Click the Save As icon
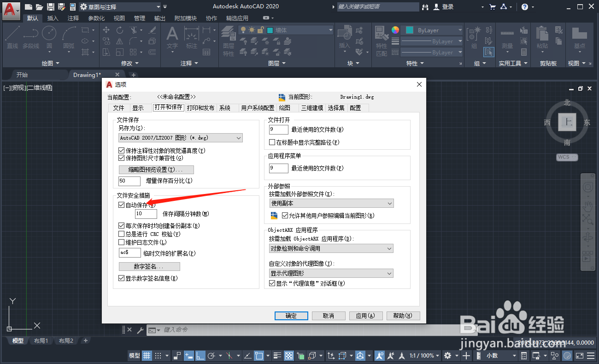The height and width of the screenshot is (364, 599). (x=61, y=6)
